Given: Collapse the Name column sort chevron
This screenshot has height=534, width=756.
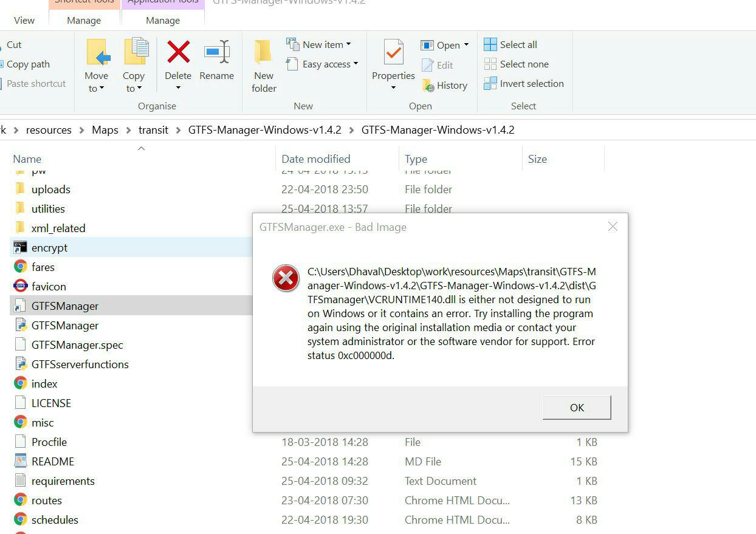Looking at the screenshot, I should [141, 148].
